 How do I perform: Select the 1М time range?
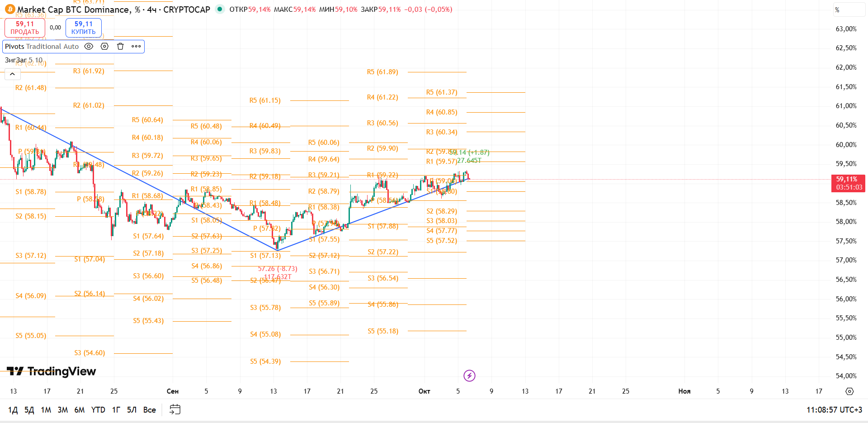(x=46, y=410)
